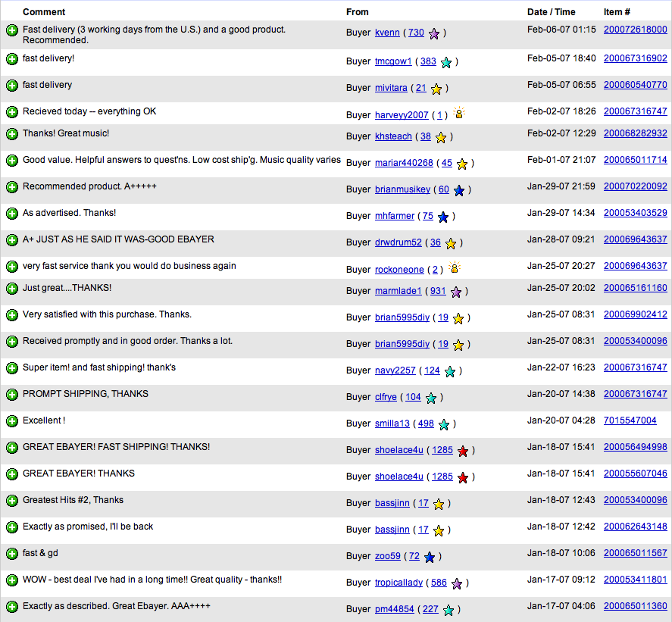672x622 pixels.
Task: View feedback score 383 link
Action: tap(428, 61)
